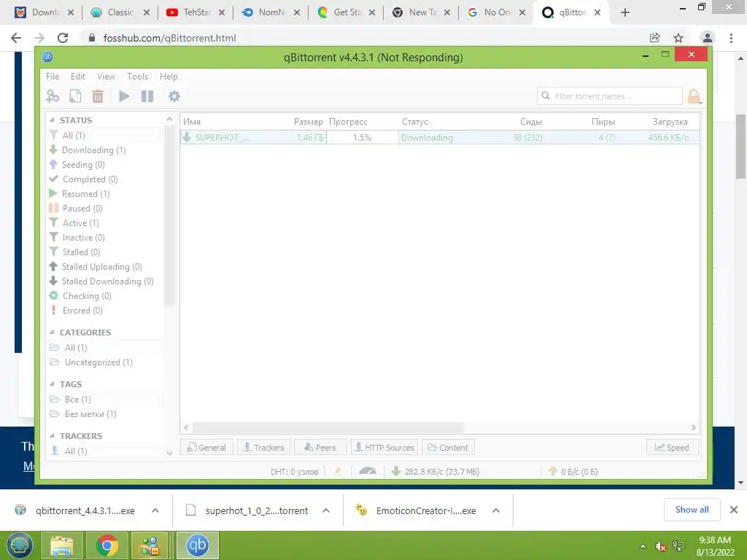Click the qBittorrent taskbar button
747x560 pixels.
tap(198, 545)
